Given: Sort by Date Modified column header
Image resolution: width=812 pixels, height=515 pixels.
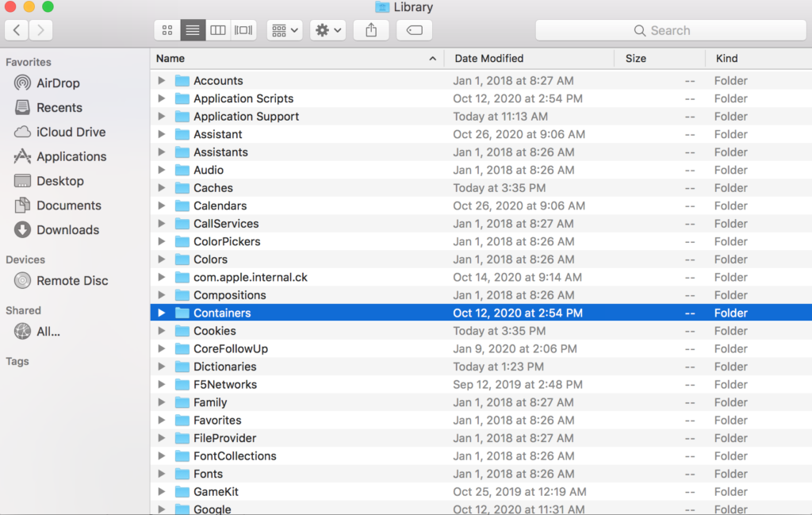Looking at the screenshot, I should coord(488,58).
